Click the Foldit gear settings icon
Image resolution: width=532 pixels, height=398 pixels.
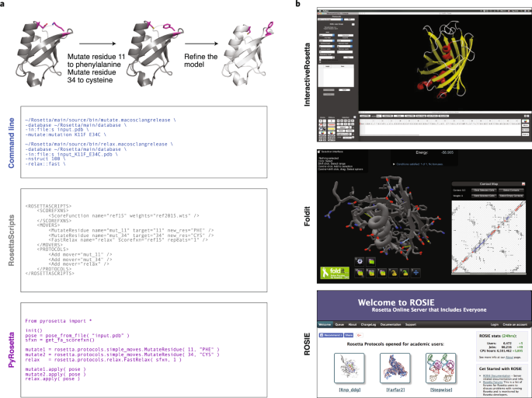click(360, 262)
